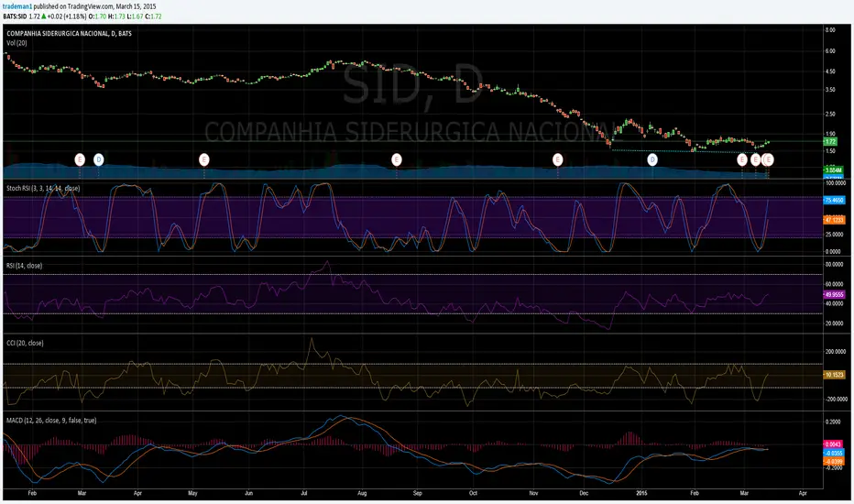Click the 6.00 price axis label
854x504 pixels.
[830, 50]
